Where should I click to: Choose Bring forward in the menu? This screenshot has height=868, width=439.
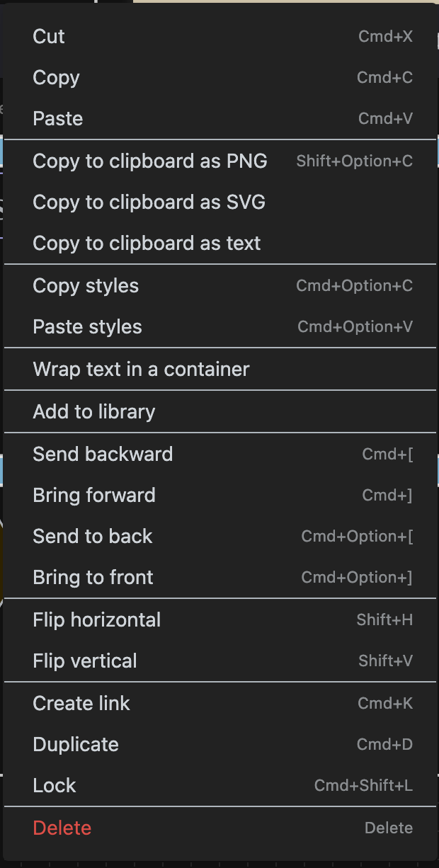point(94,496)
